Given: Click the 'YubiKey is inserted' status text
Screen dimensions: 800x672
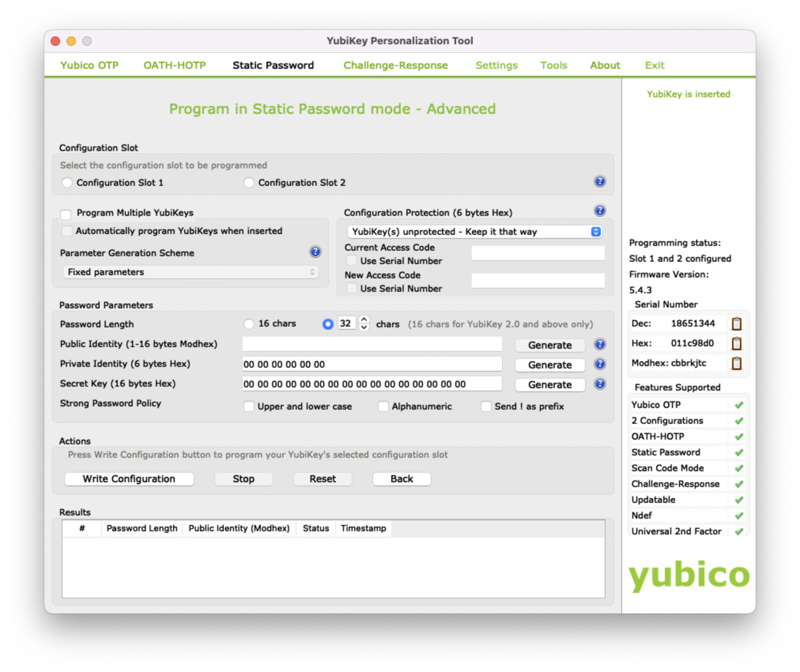Looking at the screenshot, I should (688, 94).
